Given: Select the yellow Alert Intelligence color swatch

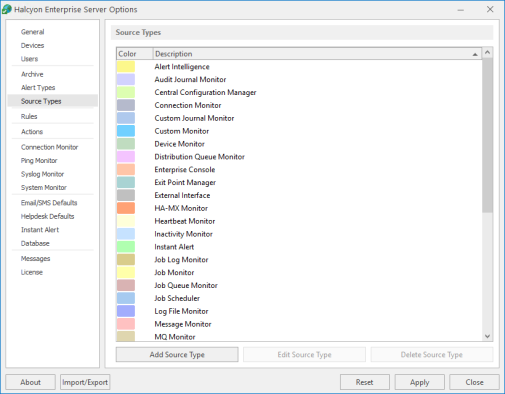Looking at the screenshot, I should (126, 67).
